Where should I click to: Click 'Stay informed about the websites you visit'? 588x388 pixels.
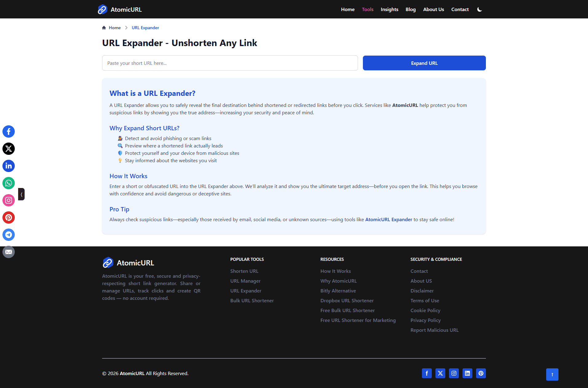(x=171, y=160)
